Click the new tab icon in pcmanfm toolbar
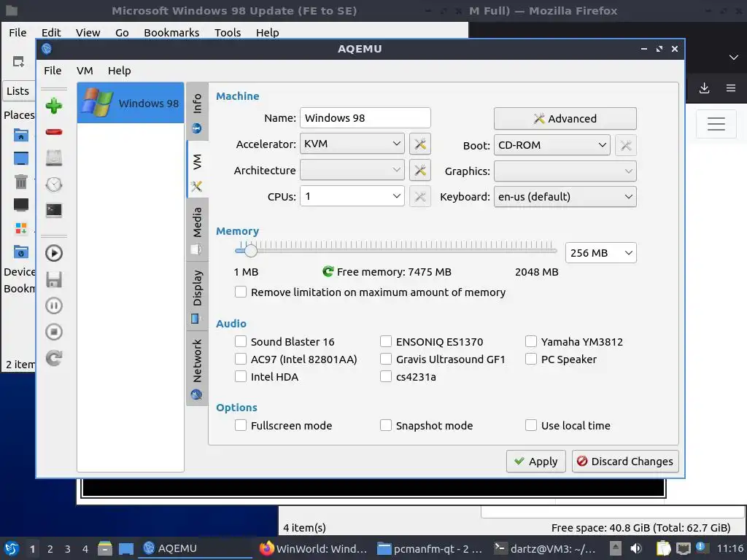This screenshot has width=747, height=560. pyautogui.click(x=18, y=61)
